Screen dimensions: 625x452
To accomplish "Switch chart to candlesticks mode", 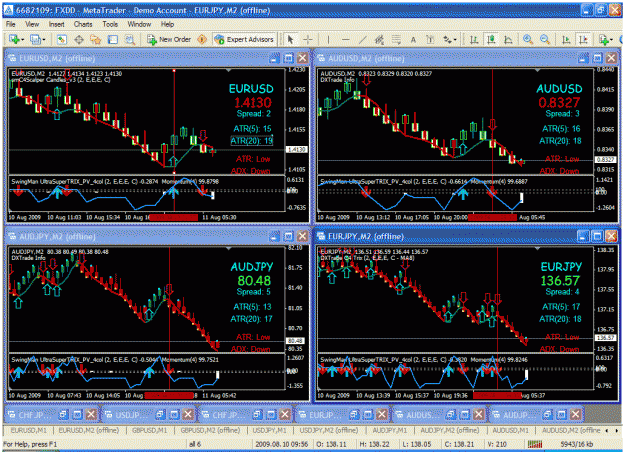I will click(x=491, y=39).
